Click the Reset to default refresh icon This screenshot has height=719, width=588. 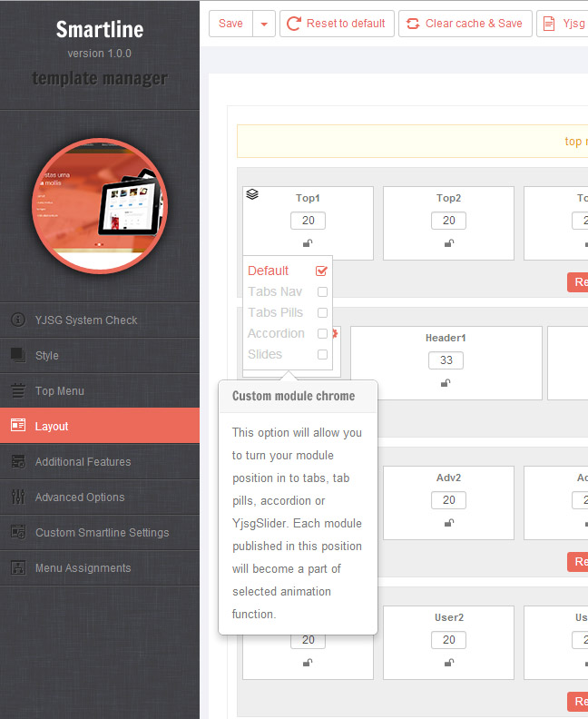tap(294, 24)
